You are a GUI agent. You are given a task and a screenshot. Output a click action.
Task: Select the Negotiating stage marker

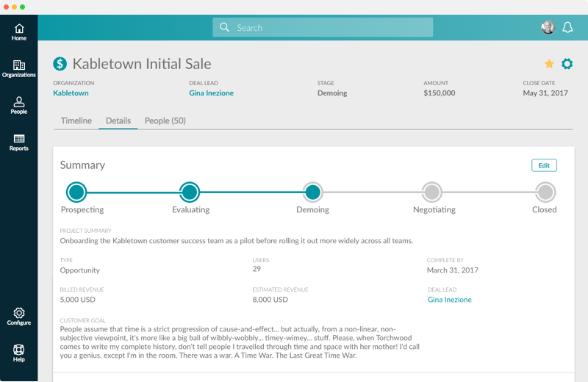tap(432, 192)
